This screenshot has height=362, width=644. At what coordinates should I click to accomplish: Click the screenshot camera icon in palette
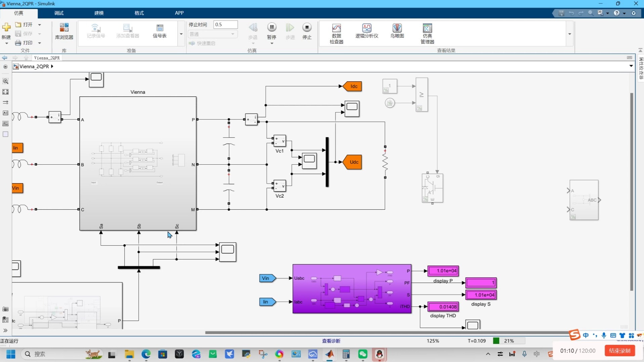(x=5, y=309)
